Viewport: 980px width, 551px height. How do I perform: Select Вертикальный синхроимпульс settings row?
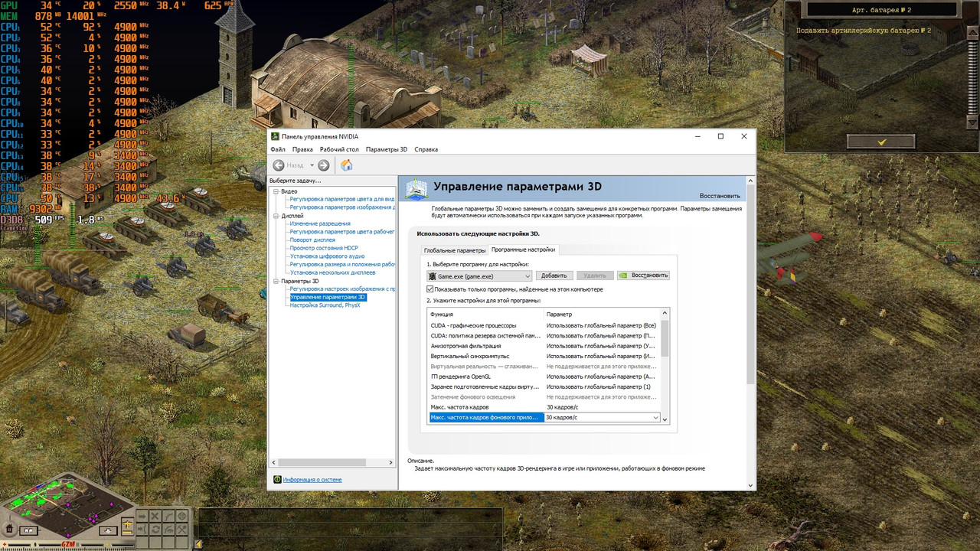544,356
